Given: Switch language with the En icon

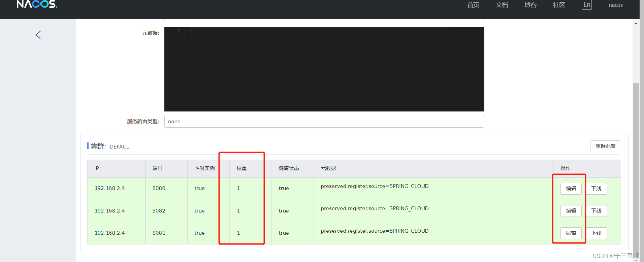Looking at the screenshot, I should pyautogui.click(x=587, y=5).
